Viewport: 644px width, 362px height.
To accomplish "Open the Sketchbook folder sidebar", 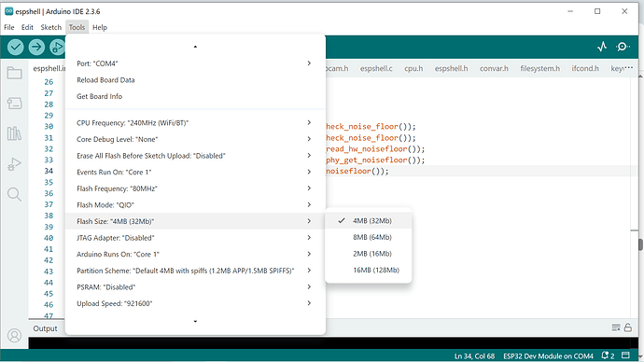I will pos(14,73).
